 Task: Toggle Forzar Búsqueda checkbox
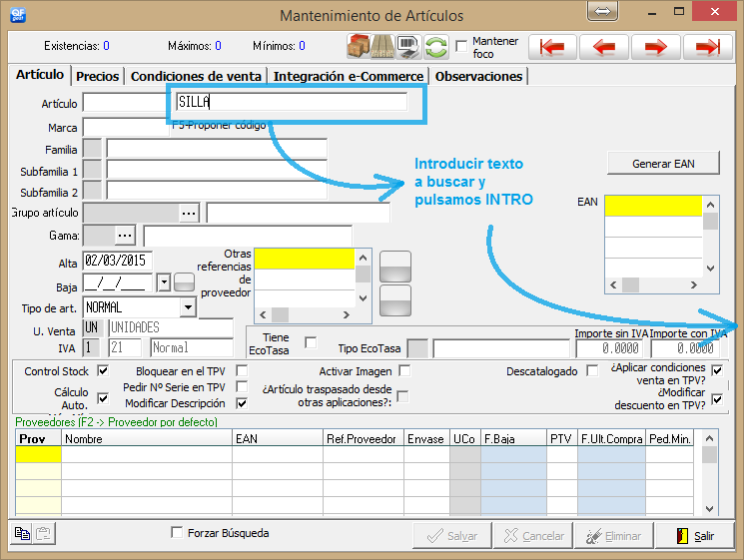(x=177, y=532)
